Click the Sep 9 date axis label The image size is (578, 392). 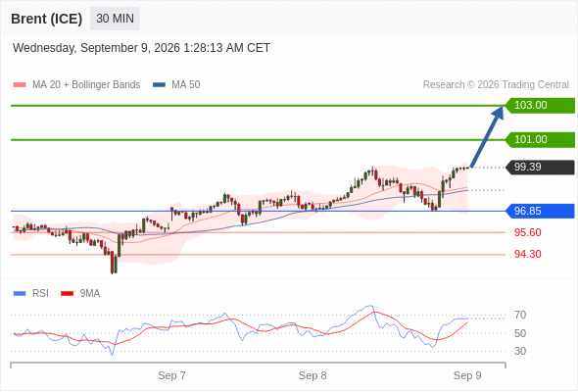pos(467,375)
